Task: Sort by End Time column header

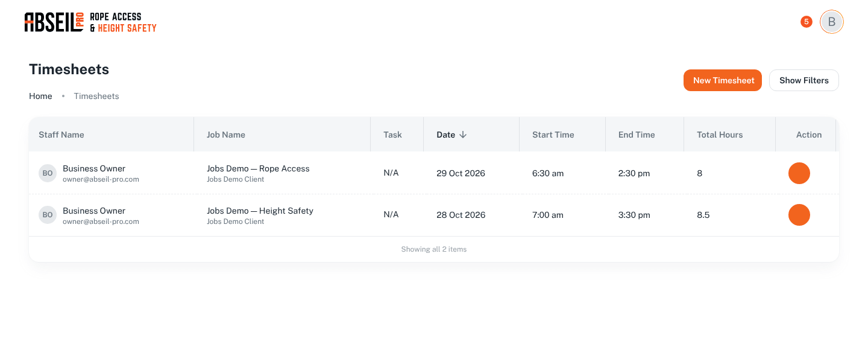Action: click(x=637, y=135)
